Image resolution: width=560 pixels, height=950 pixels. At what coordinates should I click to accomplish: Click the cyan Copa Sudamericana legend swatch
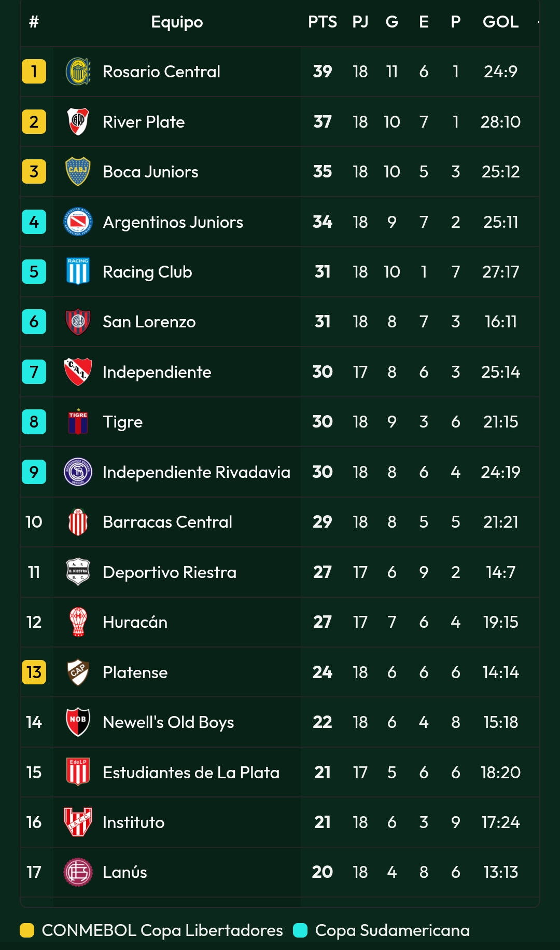coord(300,930)
